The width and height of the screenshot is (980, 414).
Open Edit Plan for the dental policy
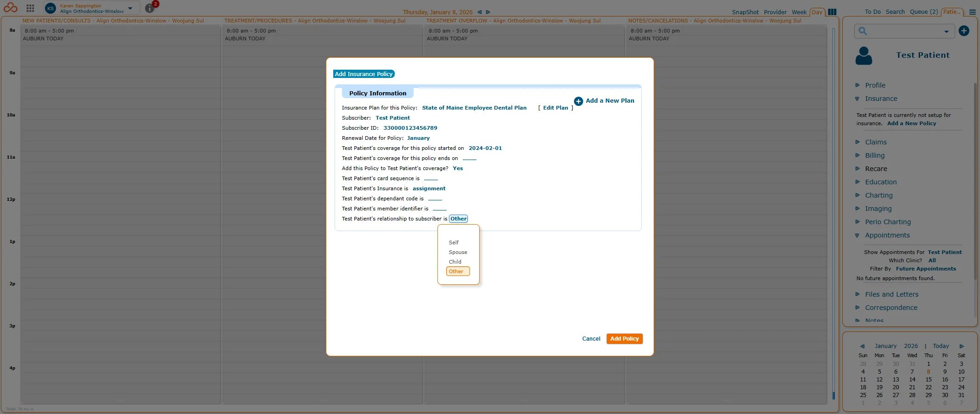(554, 108)
